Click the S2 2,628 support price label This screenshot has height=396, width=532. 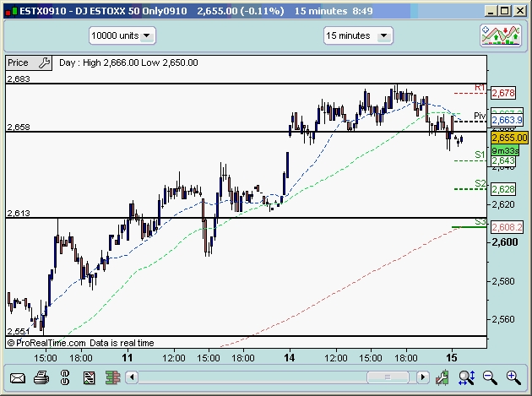coord(503,189)
